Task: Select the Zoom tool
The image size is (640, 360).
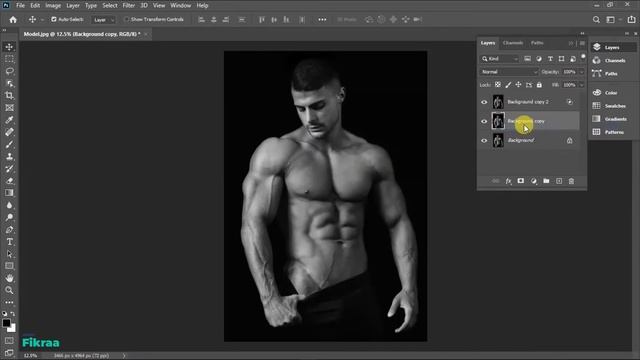Action: click(x=9, y=290)
